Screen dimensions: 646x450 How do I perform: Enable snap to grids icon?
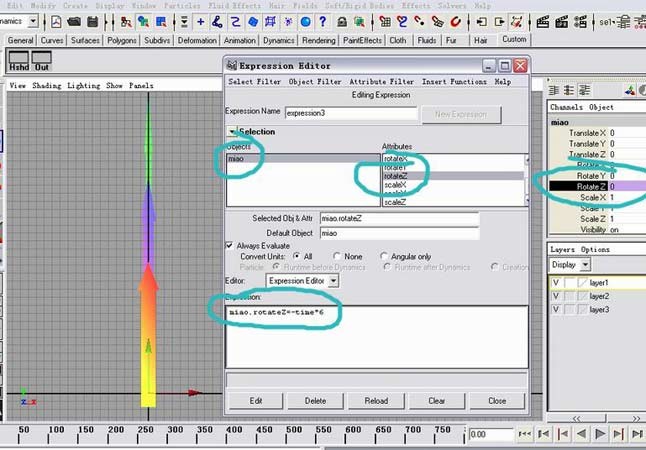click(x=385, y=21)
